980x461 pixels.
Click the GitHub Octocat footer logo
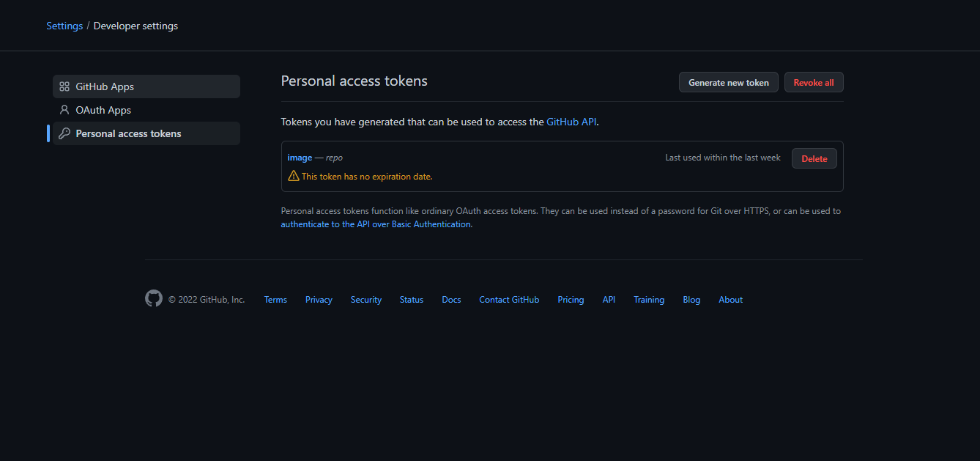(x=154, y=298)
